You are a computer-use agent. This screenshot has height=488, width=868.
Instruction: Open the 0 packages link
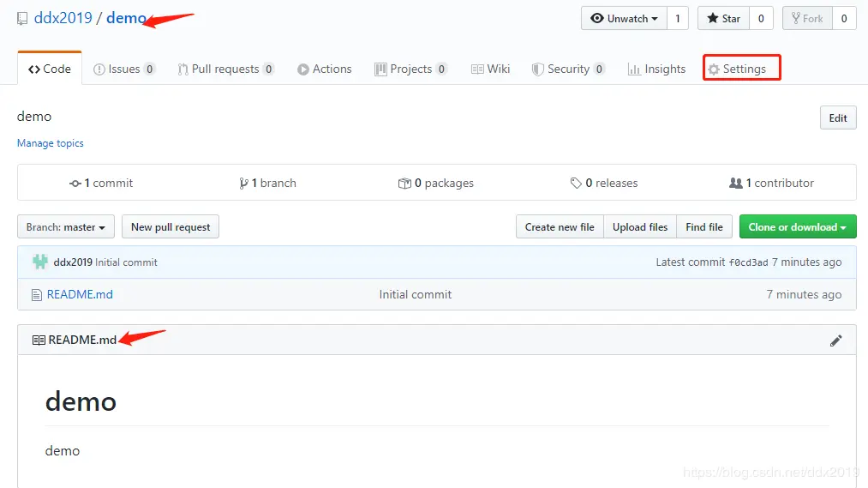pos(435,183)
